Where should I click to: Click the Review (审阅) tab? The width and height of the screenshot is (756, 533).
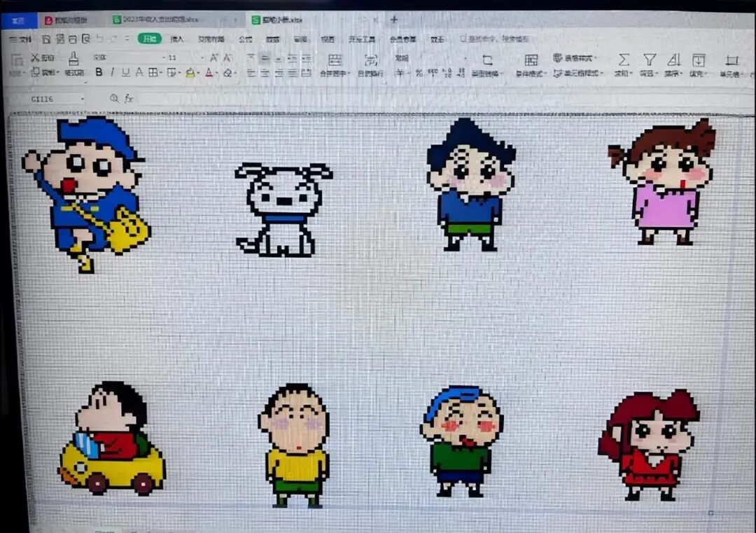(x=300, y=39)
